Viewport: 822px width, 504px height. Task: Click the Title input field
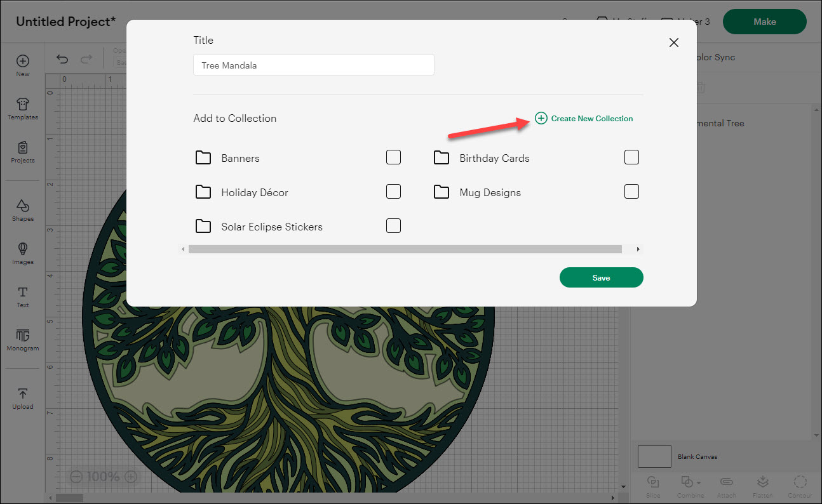point(314,65)
